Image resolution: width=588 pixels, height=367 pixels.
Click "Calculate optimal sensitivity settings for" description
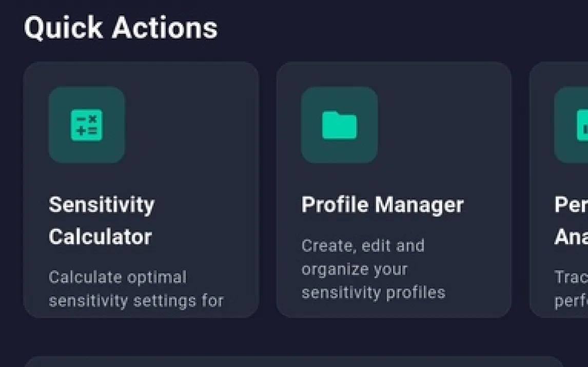136,289
